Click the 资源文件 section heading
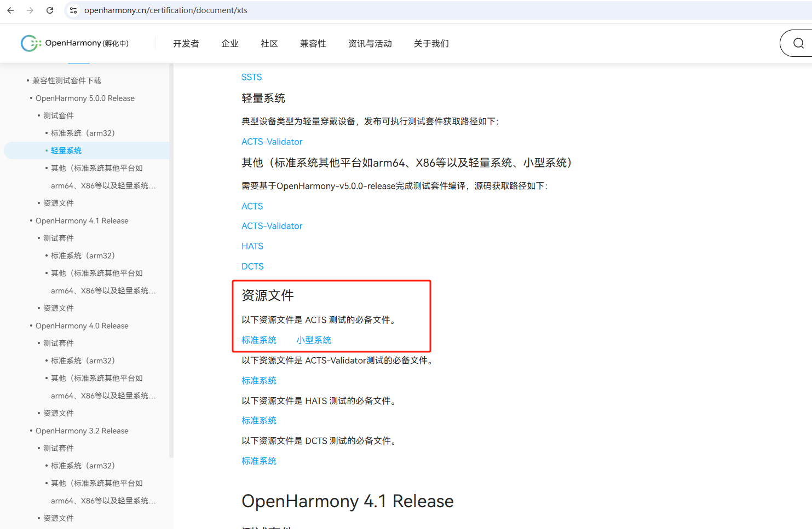 [268, 295]
